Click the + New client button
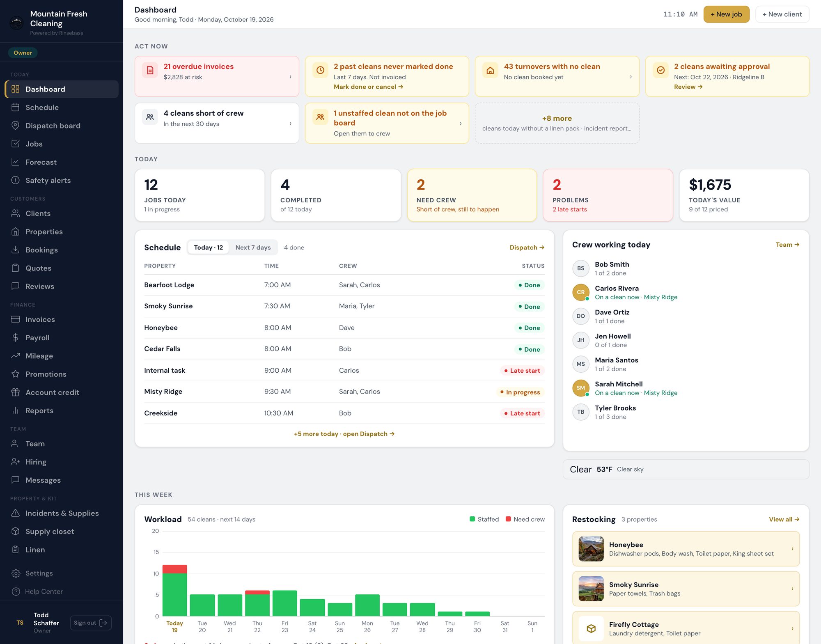Viewport: 821px width, 644px height. pyautogui.click(x=782, y=14)
